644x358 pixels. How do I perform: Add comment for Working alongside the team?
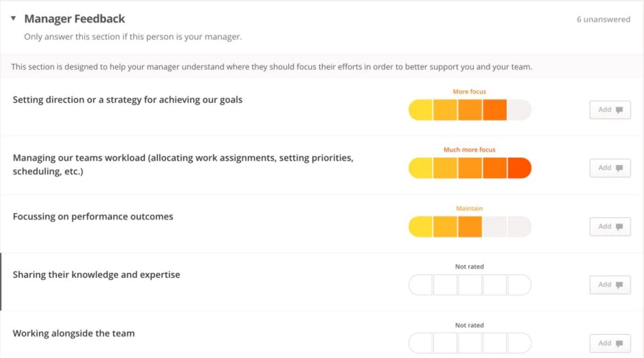[x=610, y=343]
